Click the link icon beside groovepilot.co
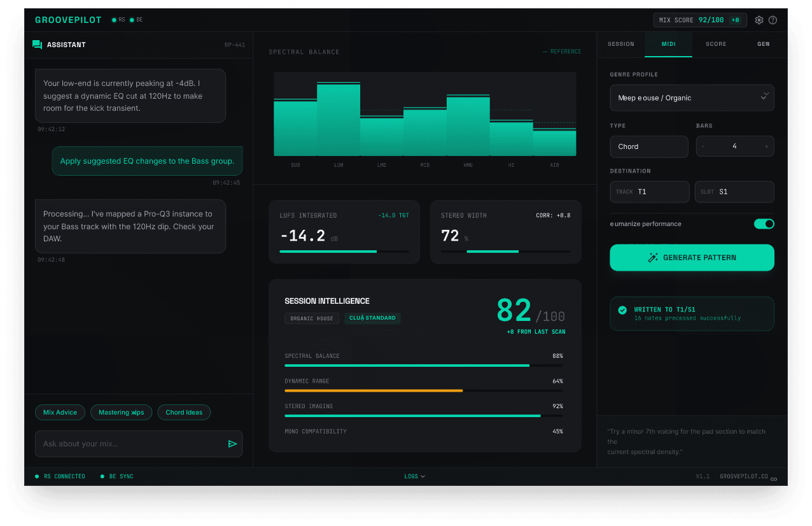The width and height of the screenshot is (812, 526). click(x=774, y=479)
